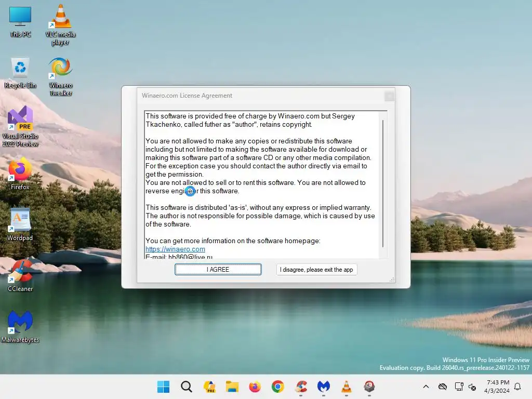Screen dimensions: 532x399
Task: Click the muted volume tray icon
Action: pos(472,387)
